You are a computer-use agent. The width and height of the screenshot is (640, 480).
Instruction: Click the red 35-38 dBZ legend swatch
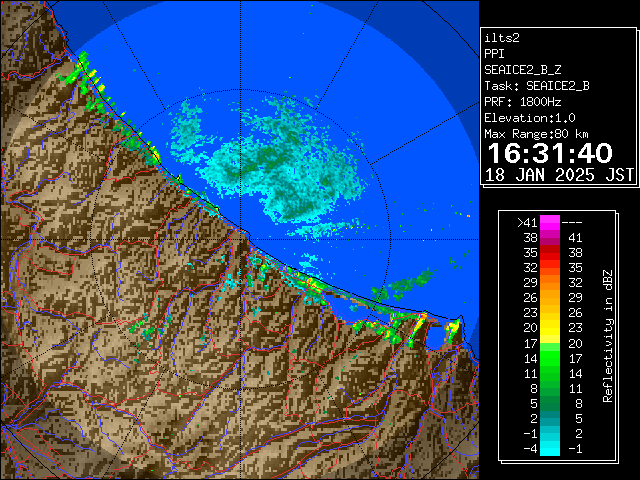click(550, 253)
